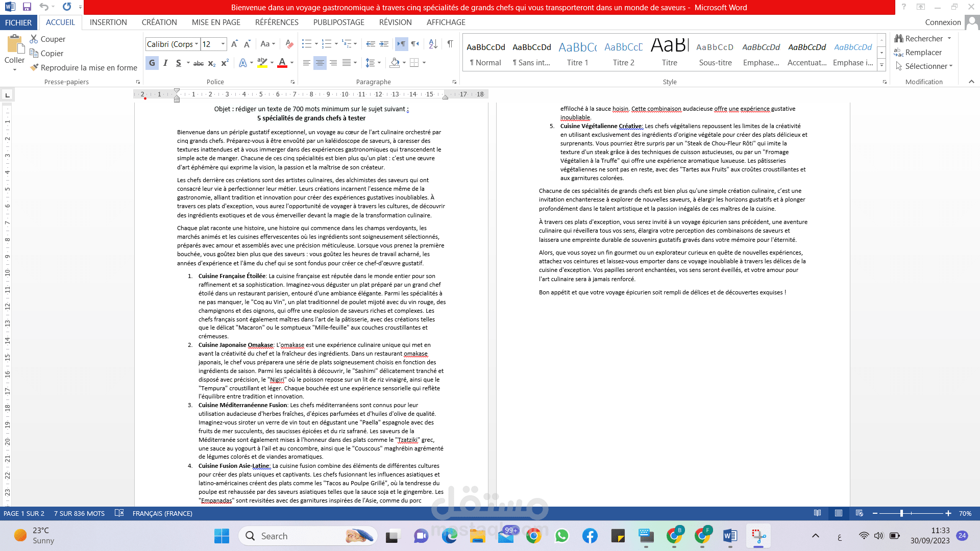Apply bulleted list formatting
980x551 pixels.
coord(306,44)
